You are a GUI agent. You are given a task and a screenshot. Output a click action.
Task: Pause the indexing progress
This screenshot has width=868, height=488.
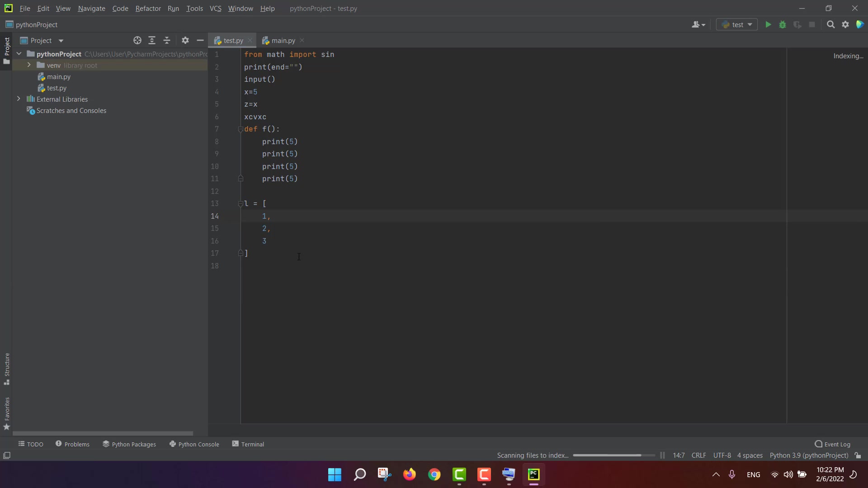tap(662, 455)
